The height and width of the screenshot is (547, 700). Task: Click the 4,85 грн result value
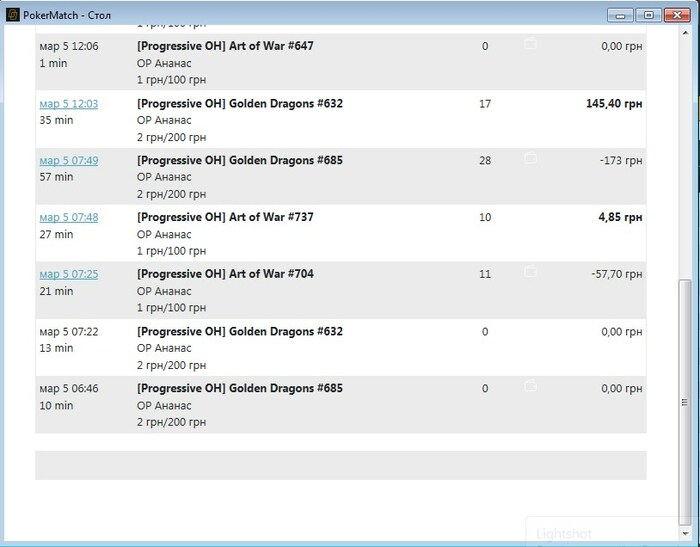coord(620,217)
